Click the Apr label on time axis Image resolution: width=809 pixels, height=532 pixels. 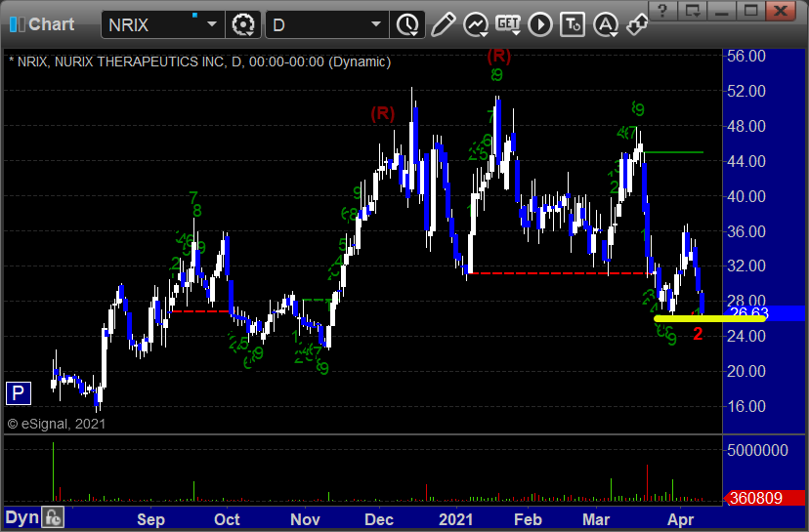click(681, 519)
